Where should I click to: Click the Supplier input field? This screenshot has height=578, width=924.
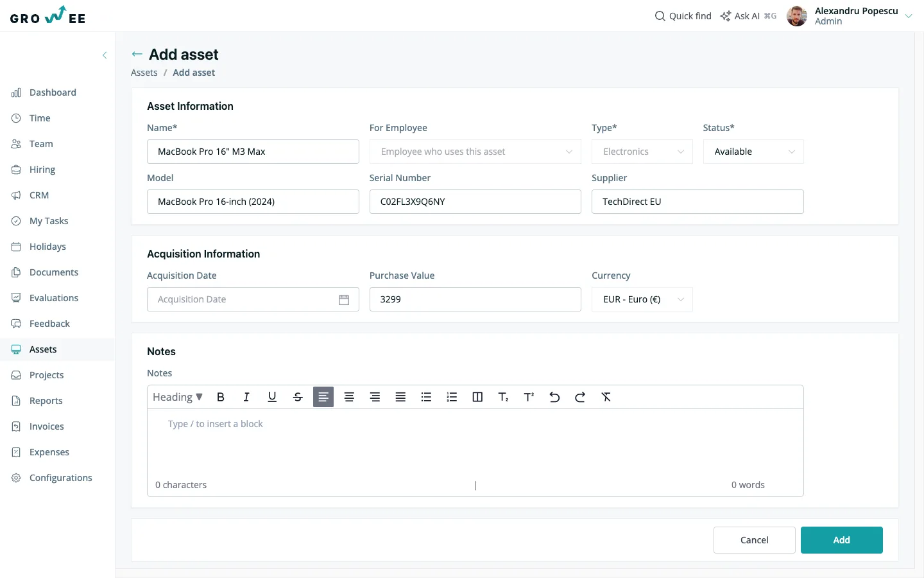697,202
